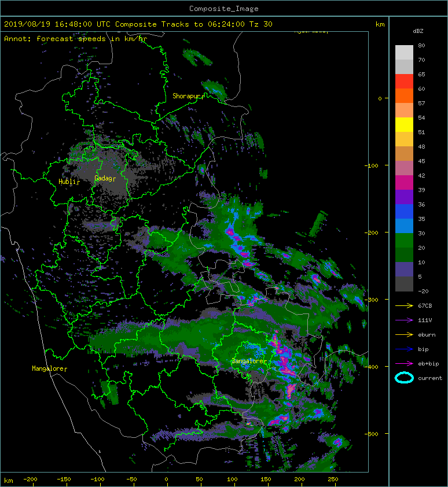Click '-150' tick on bottom axis

click(x=64, y=479)
